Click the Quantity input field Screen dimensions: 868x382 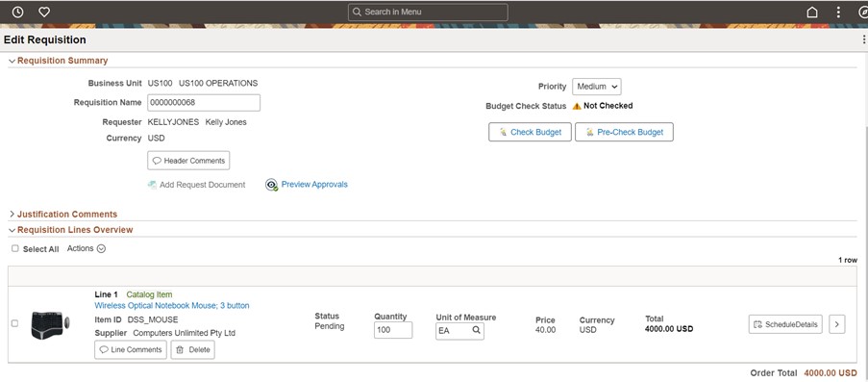click(x=393, y=330)
